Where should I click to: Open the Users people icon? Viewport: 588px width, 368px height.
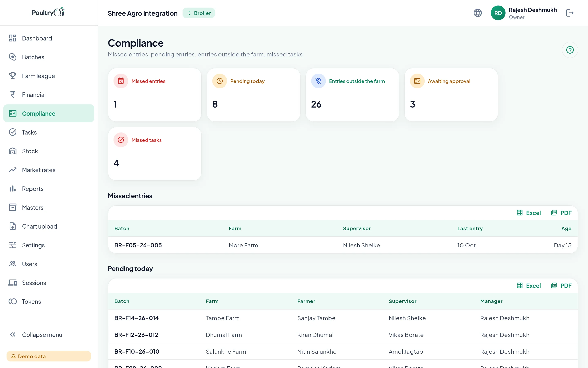(x=13, y=264)
